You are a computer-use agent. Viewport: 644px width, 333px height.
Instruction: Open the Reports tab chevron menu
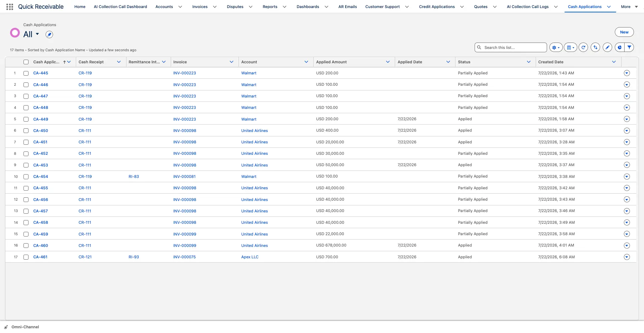click(284, 7)
